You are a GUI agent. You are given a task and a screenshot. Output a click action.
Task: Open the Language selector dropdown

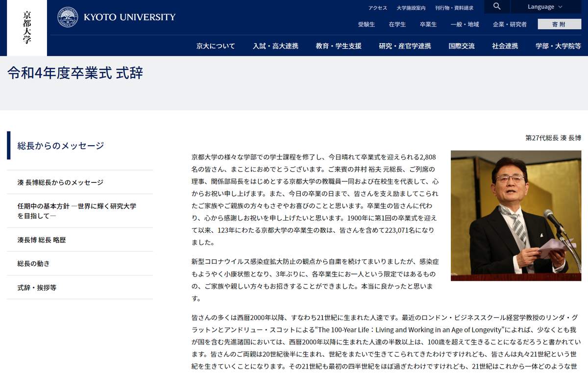pyautogui.click(x=541, y=7)
